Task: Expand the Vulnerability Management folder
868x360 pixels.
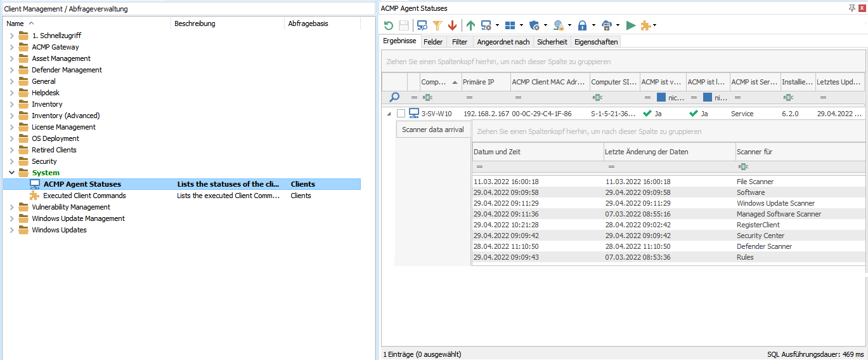Action: point(11,207)
